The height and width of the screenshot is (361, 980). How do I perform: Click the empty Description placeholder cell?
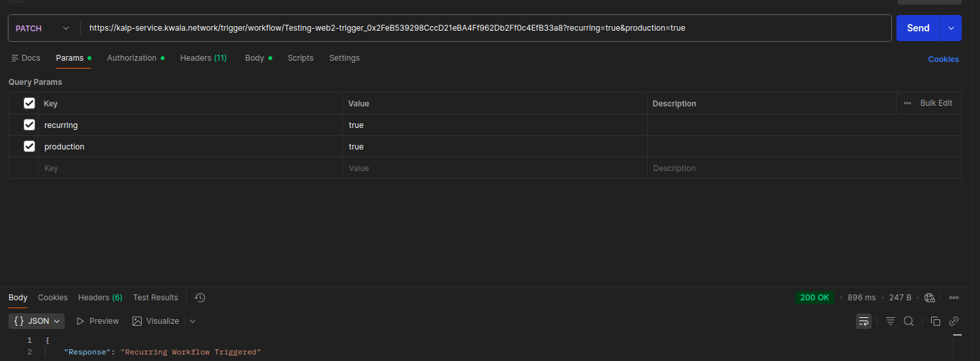coord(804,168)
